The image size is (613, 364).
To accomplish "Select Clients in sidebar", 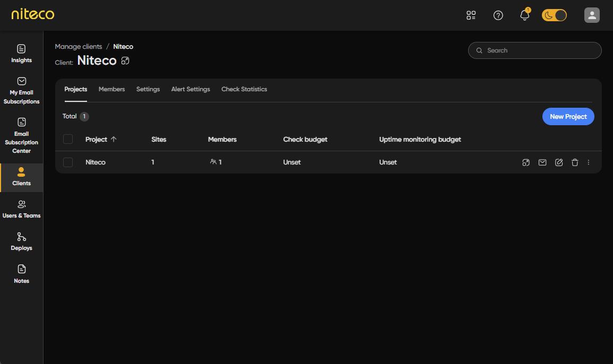I will [x=22, y=177].
